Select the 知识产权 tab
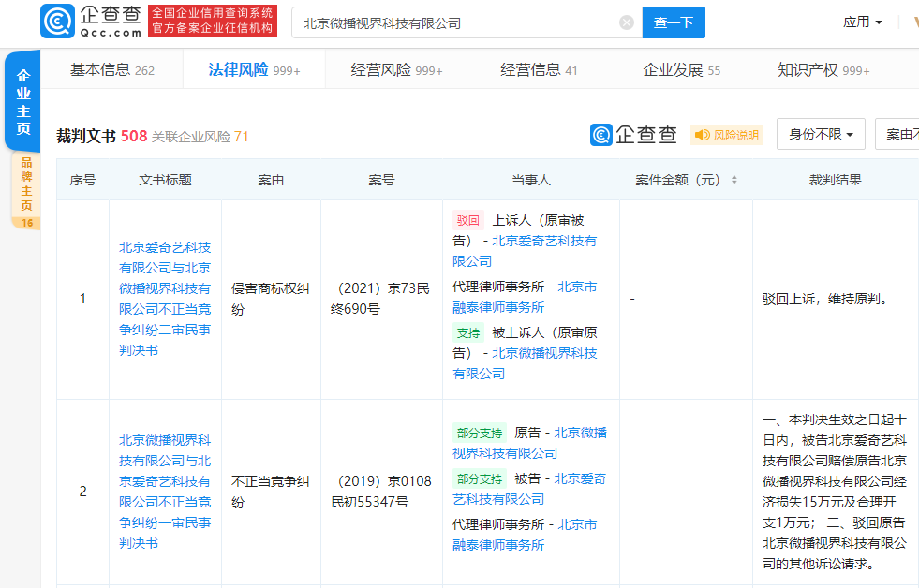 (823, 70)
